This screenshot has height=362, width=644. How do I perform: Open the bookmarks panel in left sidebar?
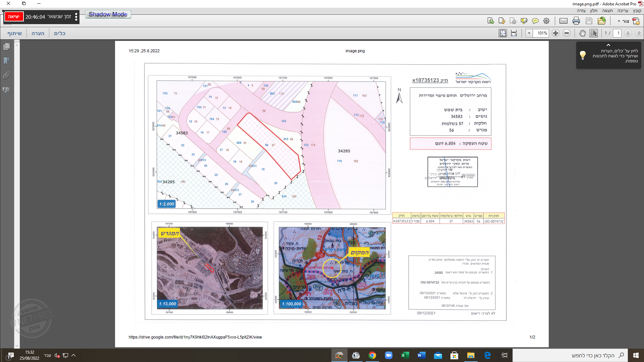[6, 61]
